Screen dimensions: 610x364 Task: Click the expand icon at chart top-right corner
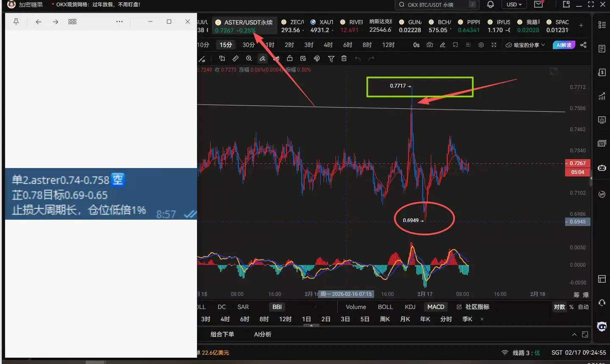click(x=554, y=71)
